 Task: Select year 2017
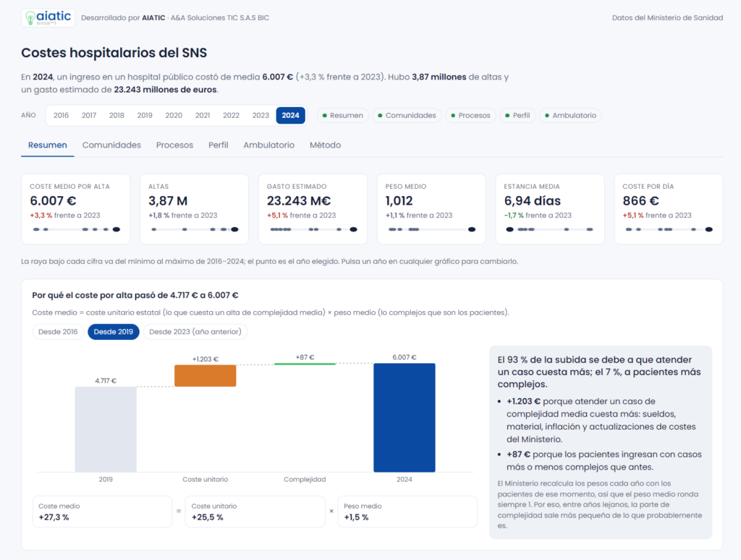tap(89, 115)
